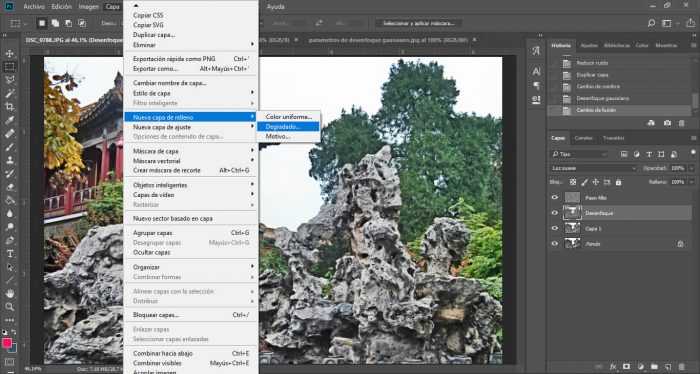Select the Magic Wand tool
Screen dimensions: 700x374
coord(9,93)
